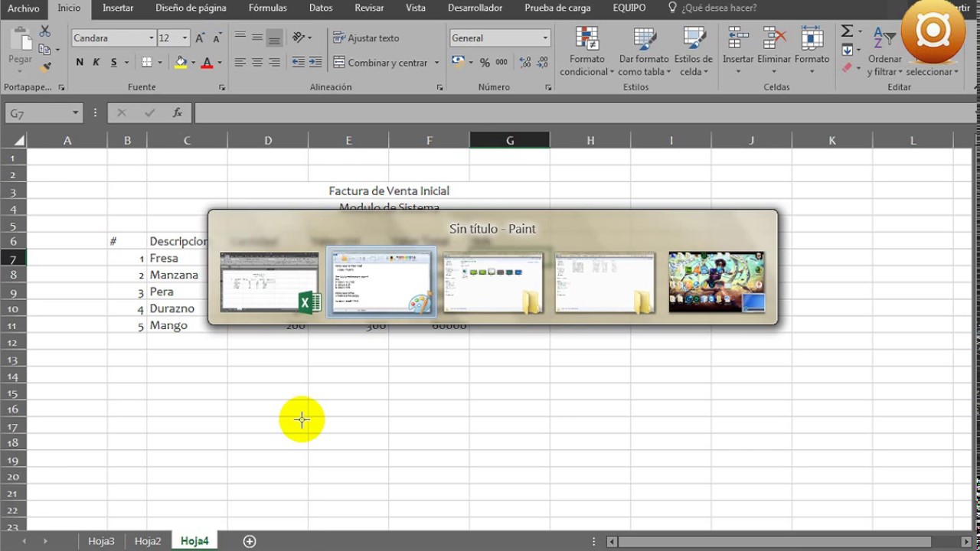The height and width of the screenshot is (551, 980).
Task: Open Ordenar y filtrar menu
Action: tap(885, 51)
